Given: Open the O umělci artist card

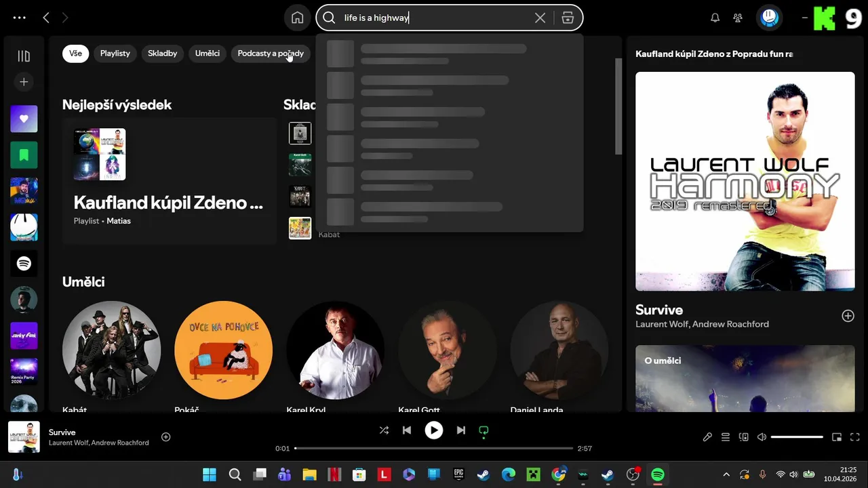Looking at the screenshot, I should tap(745, 378).
